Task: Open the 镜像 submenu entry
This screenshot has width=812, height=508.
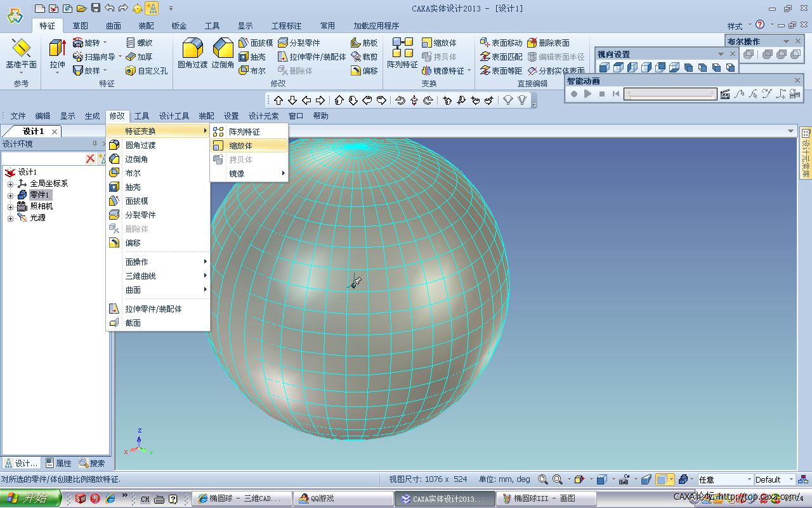Action: click(x=249, y=173)
